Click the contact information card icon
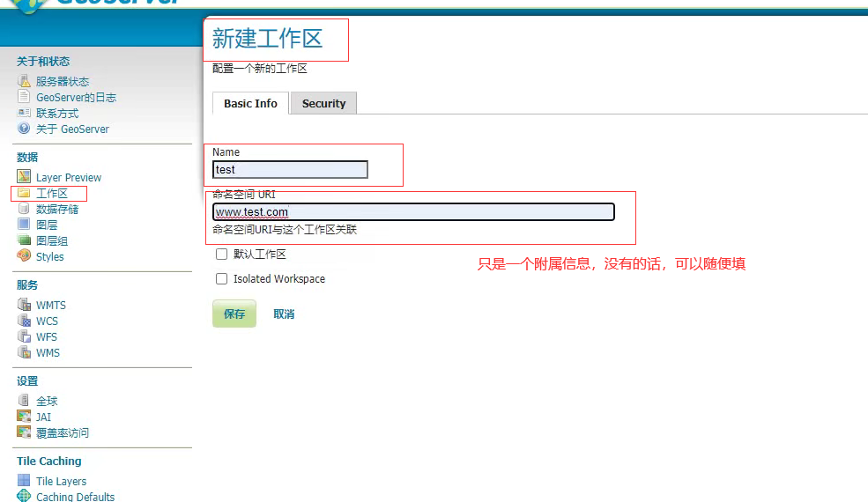 [24, 113]
